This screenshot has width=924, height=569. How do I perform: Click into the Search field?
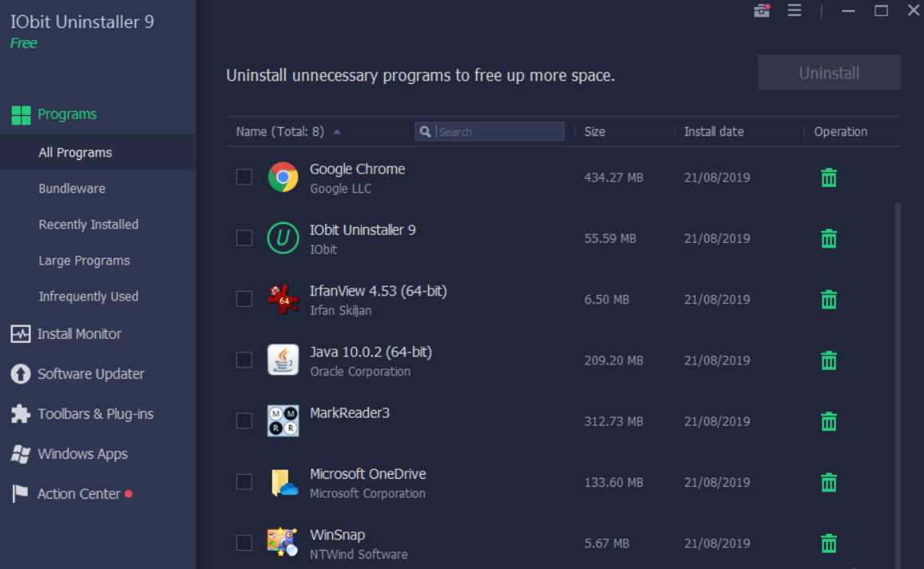(489, 132)
